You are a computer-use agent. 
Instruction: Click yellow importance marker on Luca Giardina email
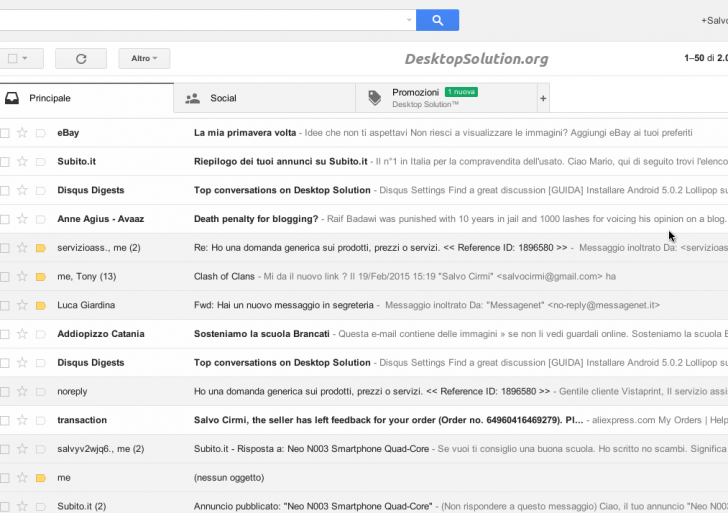coord(41,305)
